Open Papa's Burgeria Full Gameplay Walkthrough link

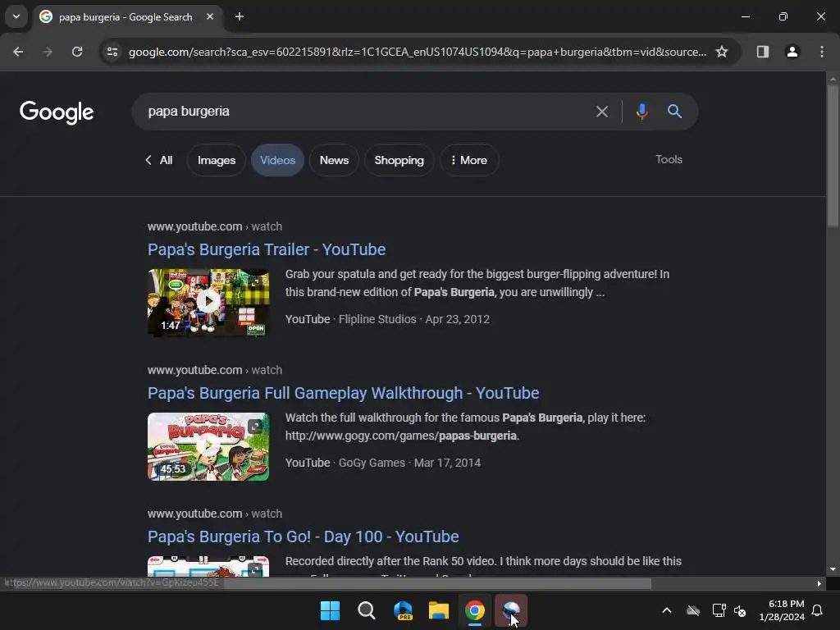[344, 393]
